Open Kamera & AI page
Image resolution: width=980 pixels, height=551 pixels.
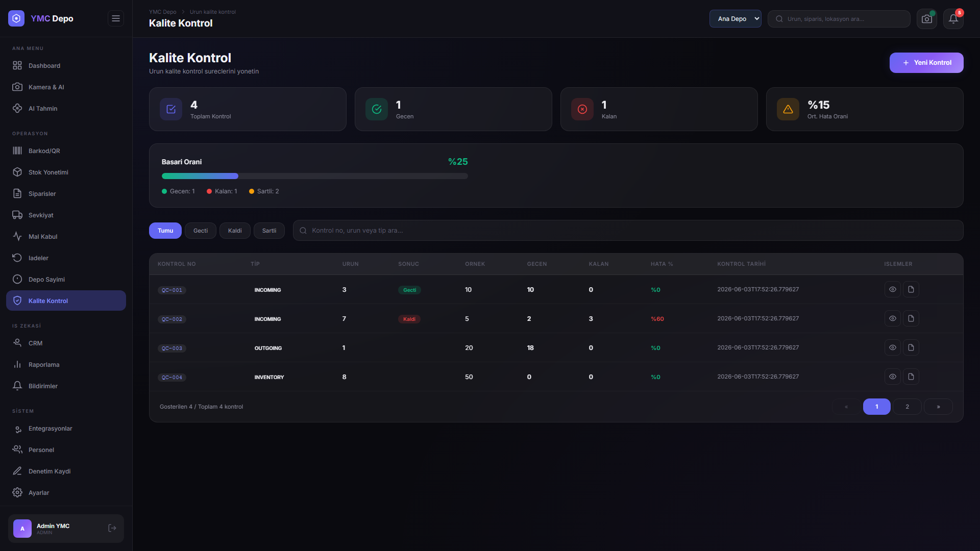click(66, 87)
